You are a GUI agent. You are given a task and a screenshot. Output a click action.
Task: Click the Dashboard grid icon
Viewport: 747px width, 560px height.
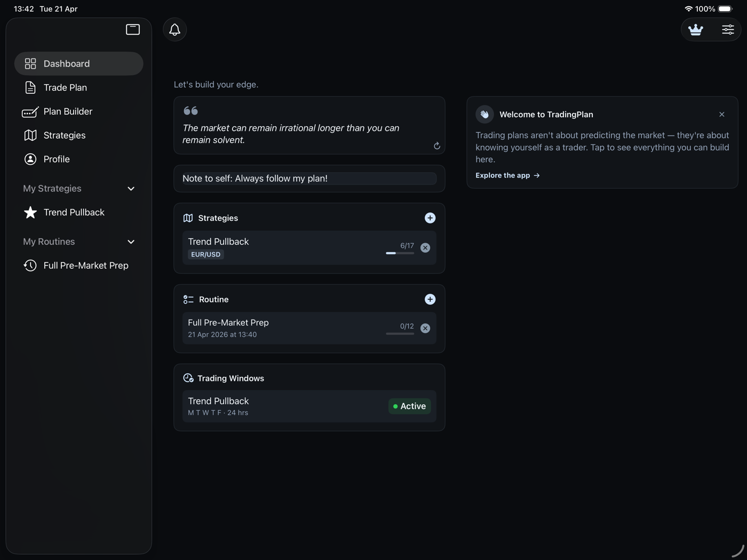pyautogui.click(x=30, y=63)
